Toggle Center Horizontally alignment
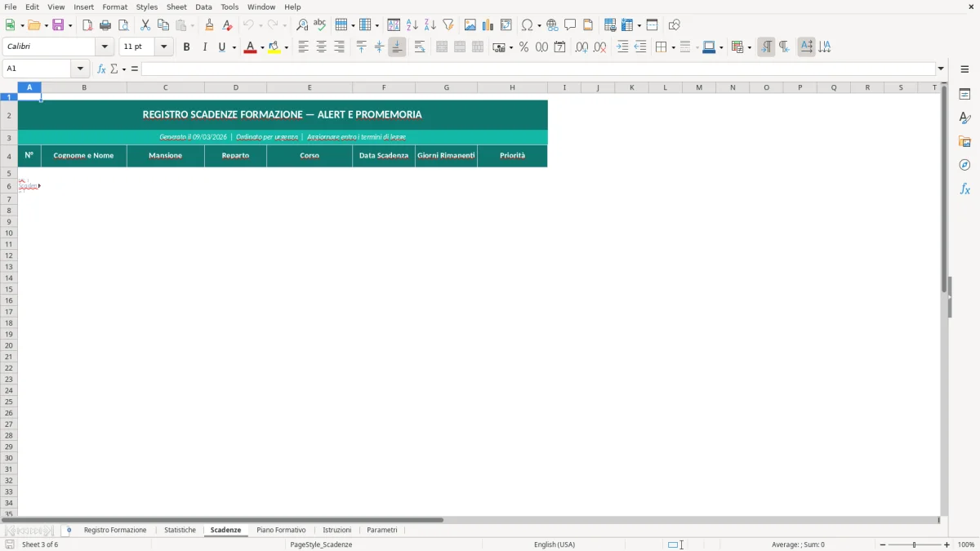Screen dimensions: 980x551 coord(322,47)
